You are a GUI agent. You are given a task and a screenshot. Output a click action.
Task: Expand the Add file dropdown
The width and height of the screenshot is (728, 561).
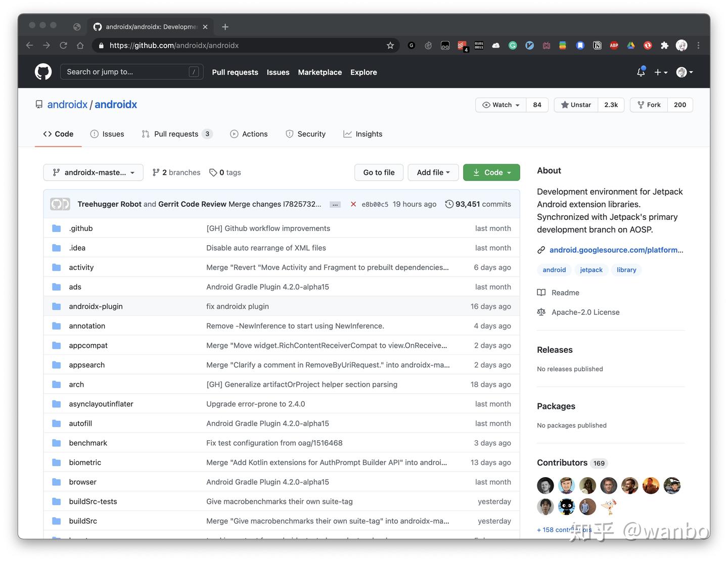[x=433, y=172]
